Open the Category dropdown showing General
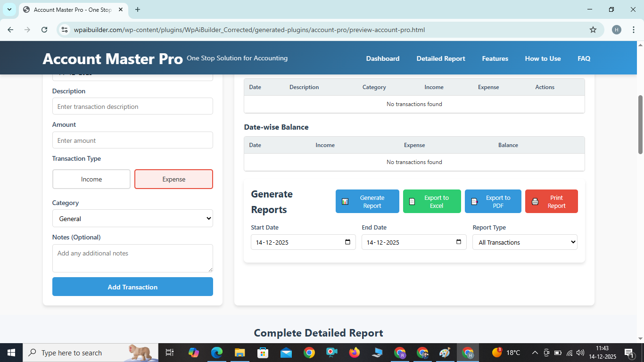Screen dimensions: 644x362 132,218
